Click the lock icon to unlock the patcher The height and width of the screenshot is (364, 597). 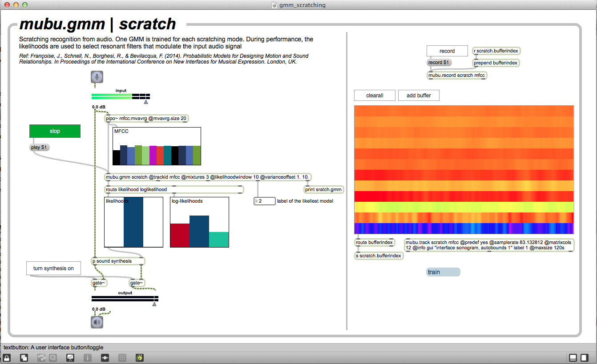(7, 357)
